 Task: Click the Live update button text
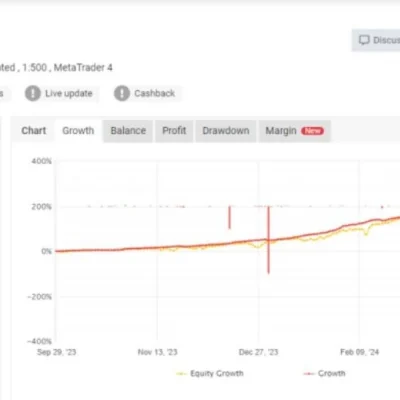click(69, 94)
